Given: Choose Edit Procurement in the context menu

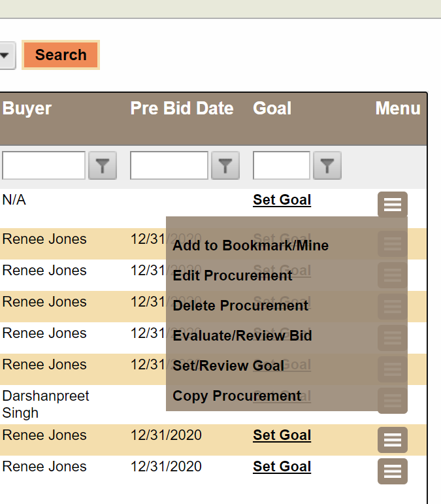Looking at the screenshot, I should tap(232, 276).
